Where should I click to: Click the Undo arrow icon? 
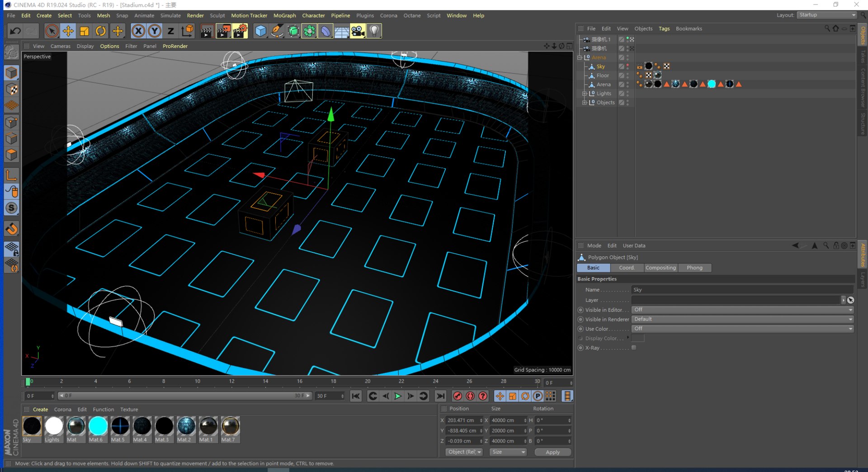(x=15, y=31)
